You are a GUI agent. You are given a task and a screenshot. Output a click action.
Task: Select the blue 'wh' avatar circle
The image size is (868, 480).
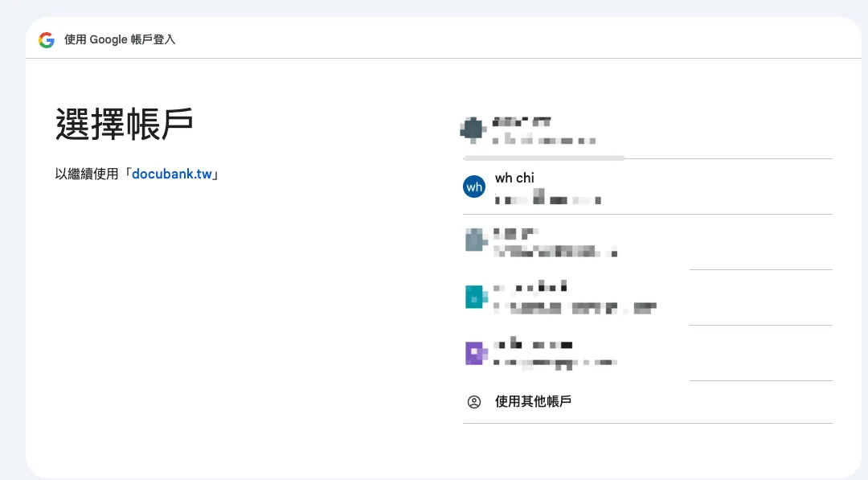pos(474,187)
